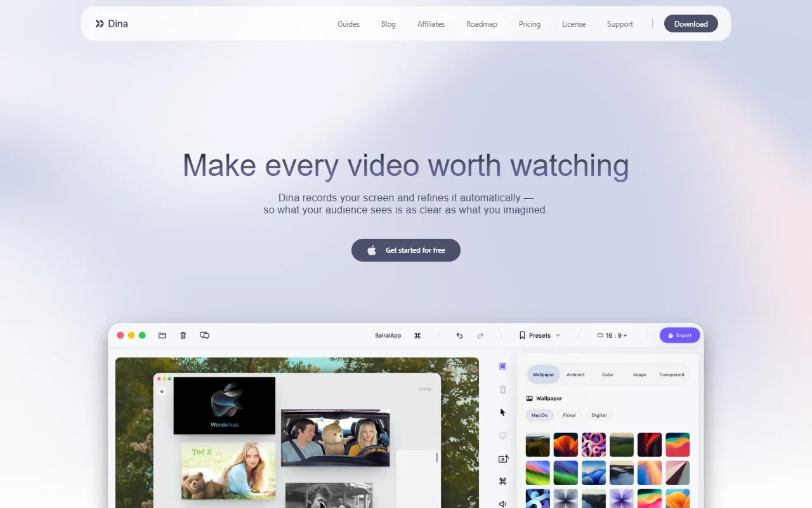This screenshot has height=508, width=812.
Task: Click the Dina logo
Action: pos(112,23)
